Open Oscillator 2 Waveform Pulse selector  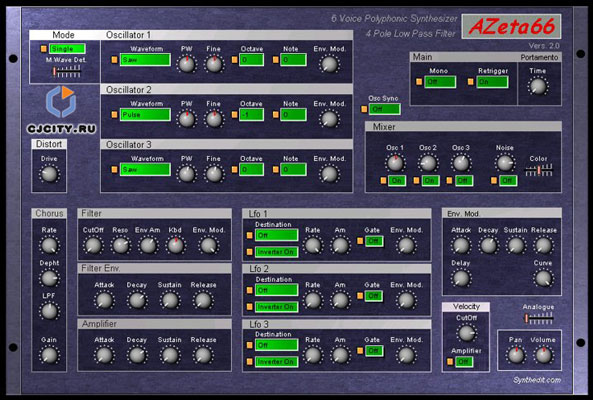(x=145, y=115)
